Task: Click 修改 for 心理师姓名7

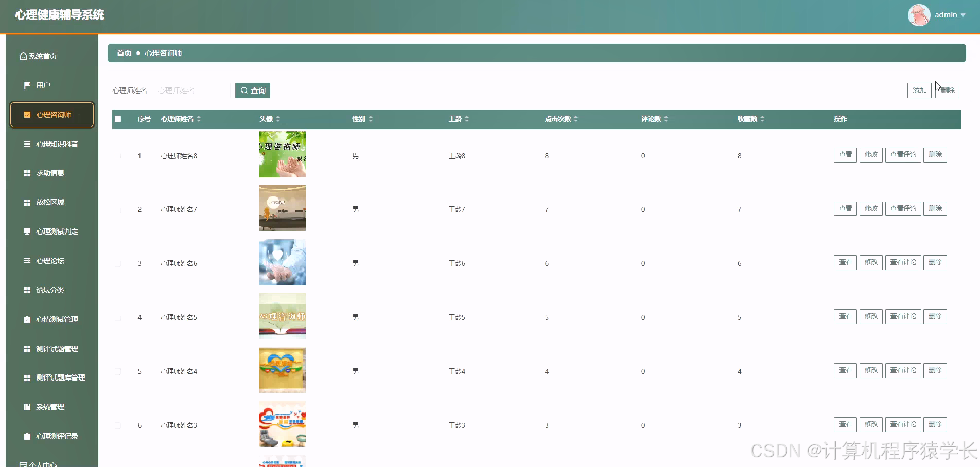Action: [871, 209]
